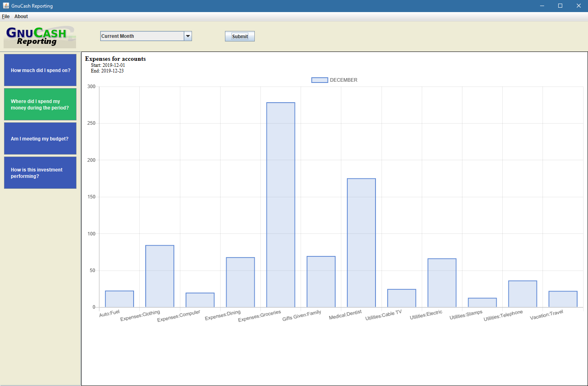Click the Medical:Dentist bar

tap(361, 243)
